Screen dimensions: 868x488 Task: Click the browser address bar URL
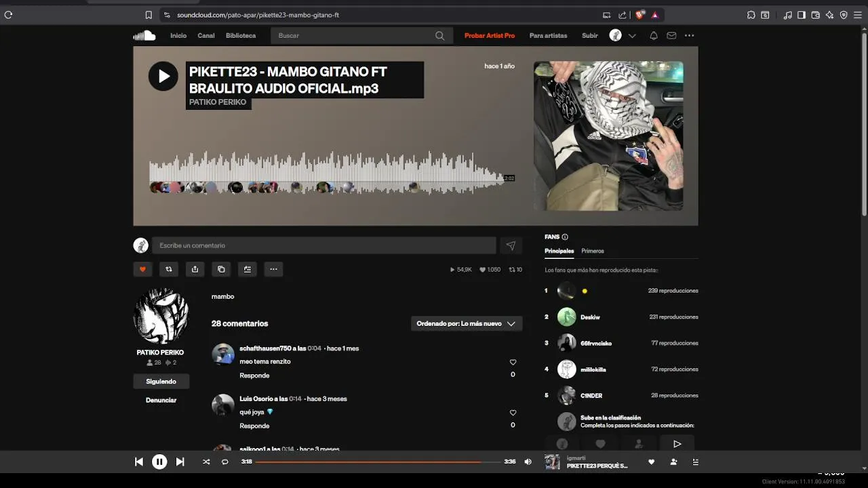click(258, 15)
